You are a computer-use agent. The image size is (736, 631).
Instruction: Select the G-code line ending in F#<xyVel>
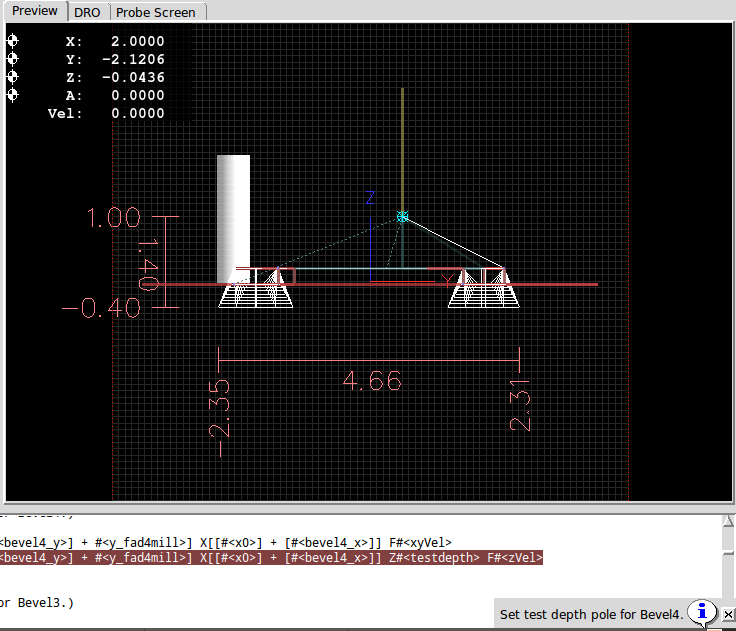pos(225,542)
